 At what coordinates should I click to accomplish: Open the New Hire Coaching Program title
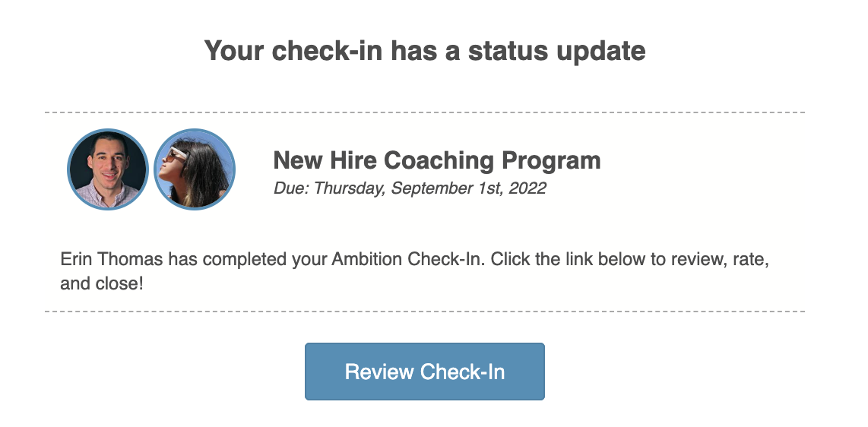pyautogui.click(x=436, y=160)
